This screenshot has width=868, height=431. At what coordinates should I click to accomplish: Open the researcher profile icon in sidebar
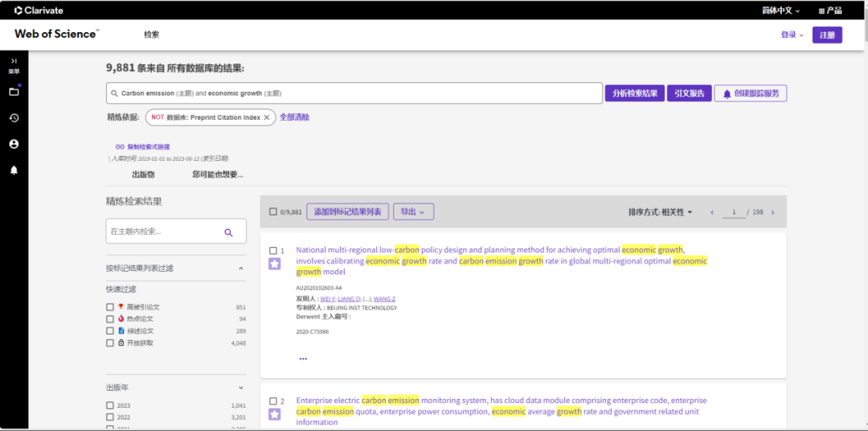coord(14,144)
